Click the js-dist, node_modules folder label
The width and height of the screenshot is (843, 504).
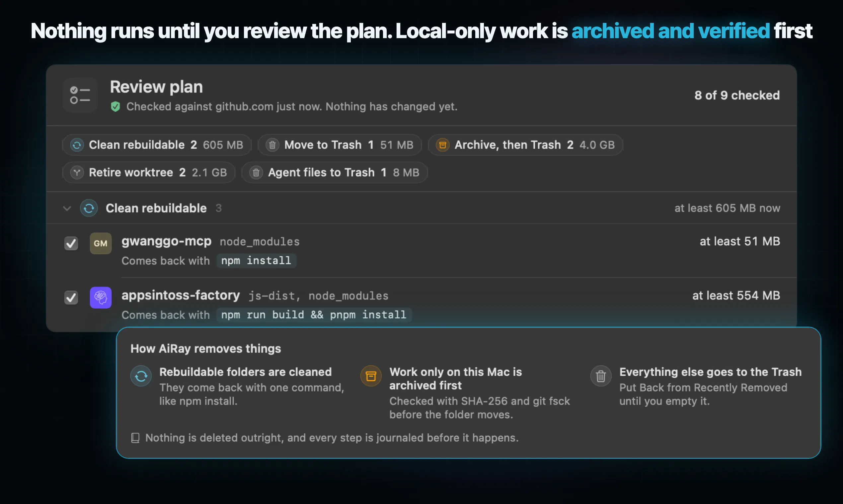coord(319,296)
